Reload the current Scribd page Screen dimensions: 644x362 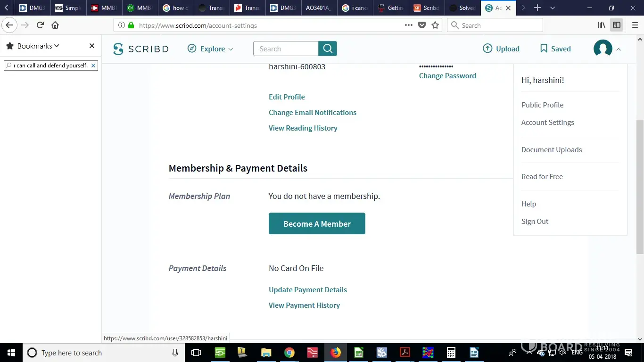[x=41, y=25]
